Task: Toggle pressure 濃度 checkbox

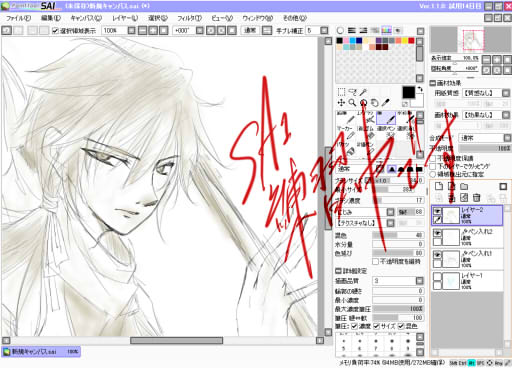Action: (354, 326)
